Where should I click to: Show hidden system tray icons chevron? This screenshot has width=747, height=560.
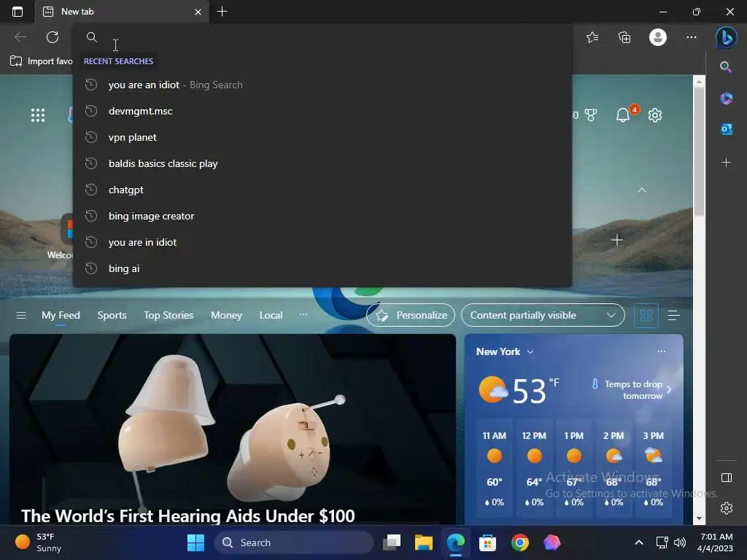pyautogui.click(x=639, y=542)
